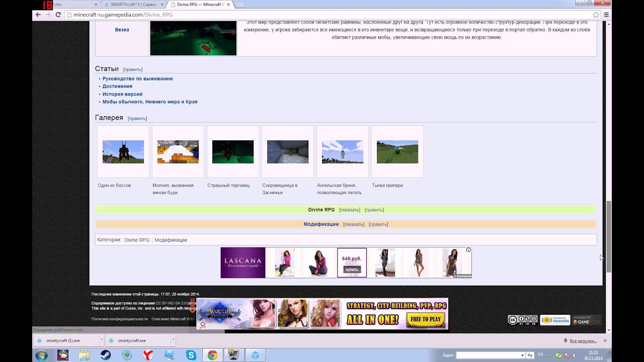The width and height of the screenshot is (644, 362).
Task: Open the Один из боссов gallery image
Action: click(x=123, y=152)
